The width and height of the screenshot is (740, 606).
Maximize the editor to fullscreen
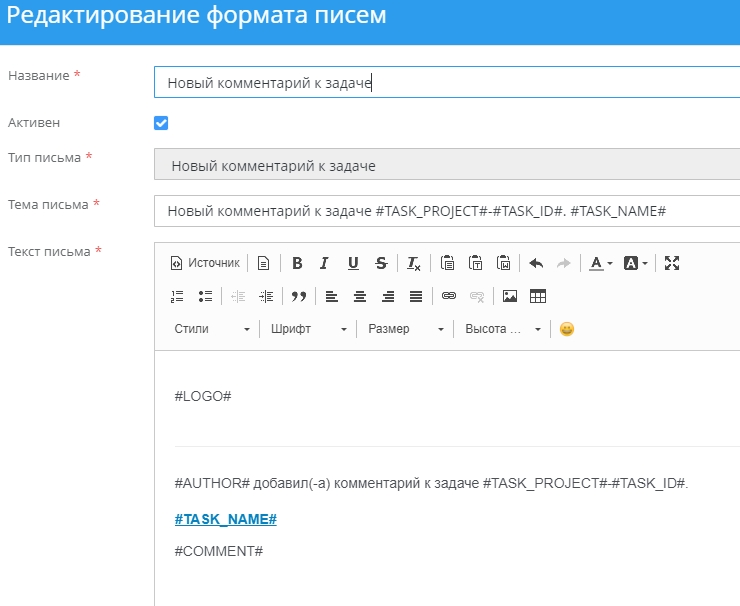(672, 263)
